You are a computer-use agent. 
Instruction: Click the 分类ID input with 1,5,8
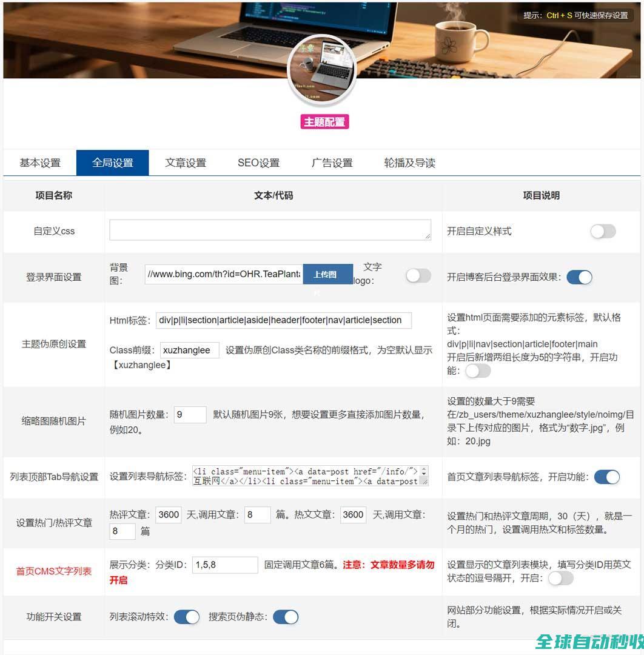[225, 565]
